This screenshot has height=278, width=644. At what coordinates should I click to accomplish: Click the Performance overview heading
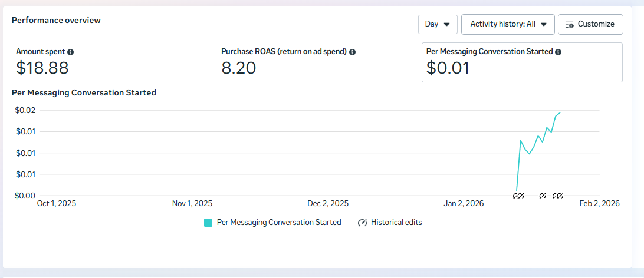56,20
